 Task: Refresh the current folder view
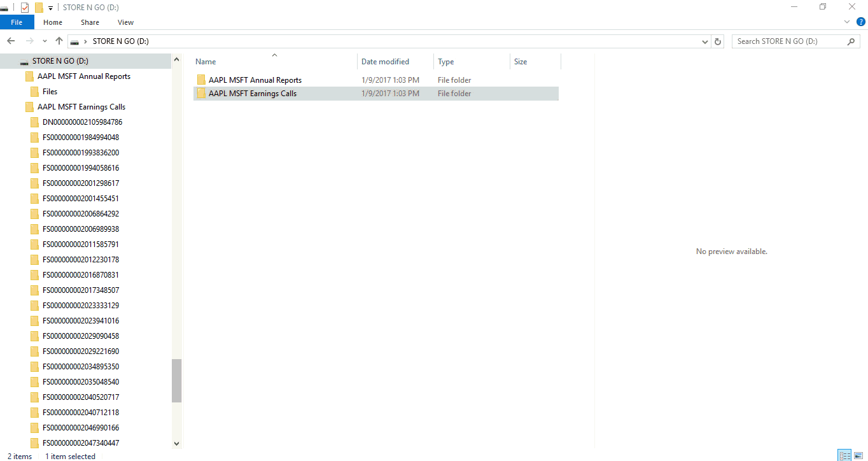pyautogui.click(x=718, y=41)
